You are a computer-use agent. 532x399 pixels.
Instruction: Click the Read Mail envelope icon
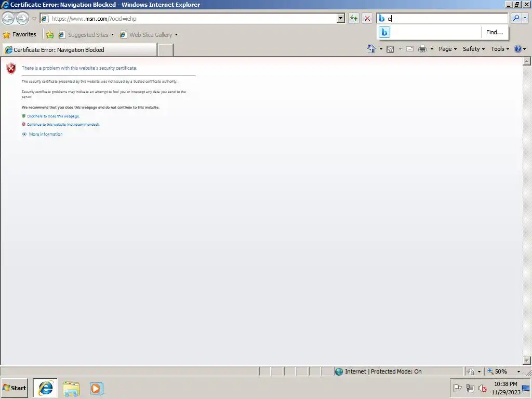click(x=410, y=49)
